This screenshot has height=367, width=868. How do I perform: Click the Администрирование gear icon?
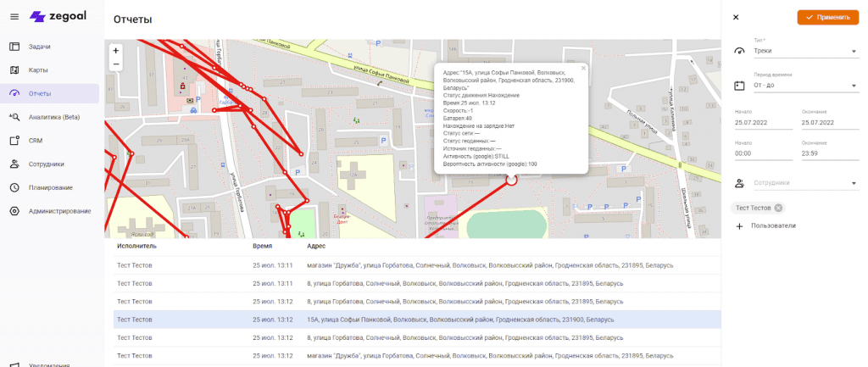tap(14, 211)
